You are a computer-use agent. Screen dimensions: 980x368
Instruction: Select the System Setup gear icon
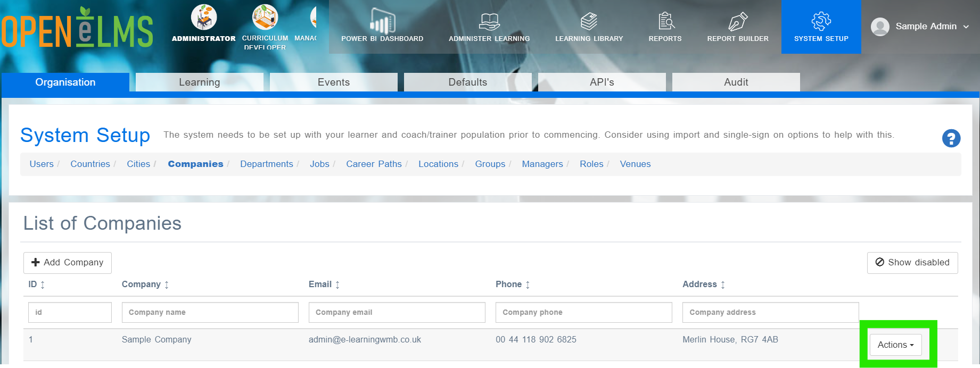pos(821,21)
